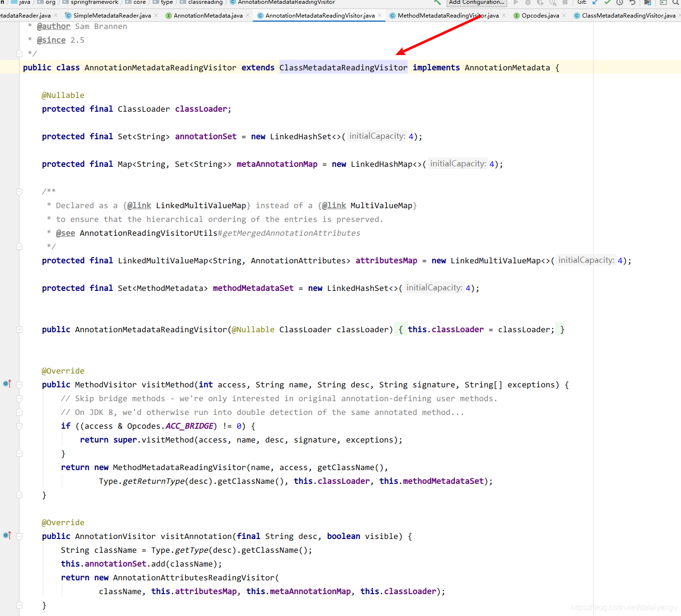The width and height of the screenshot is (681, 616).
Task: Click the Git Update Project arrow icon
Action: tap(595, 2)
